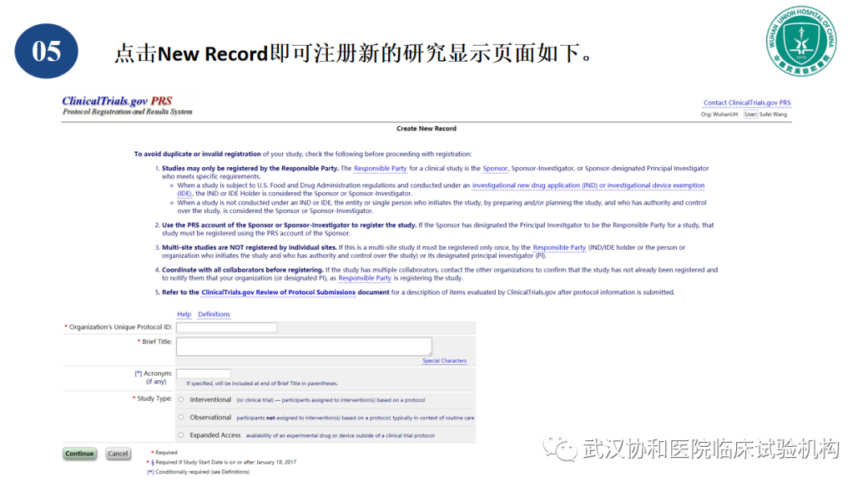
Task: Choose the Expanded Access radio button
Action: (x=181, y=435)
